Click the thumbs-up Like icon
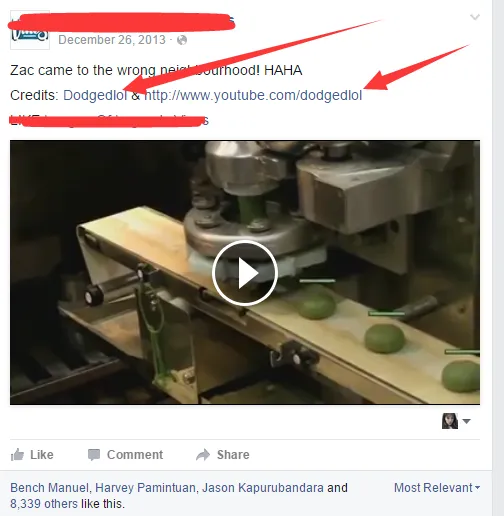 tap(17, 455)
